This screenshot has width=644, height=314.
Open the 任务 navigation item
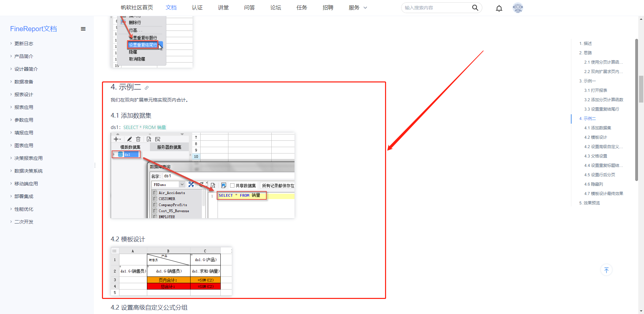tap(302, 8)
